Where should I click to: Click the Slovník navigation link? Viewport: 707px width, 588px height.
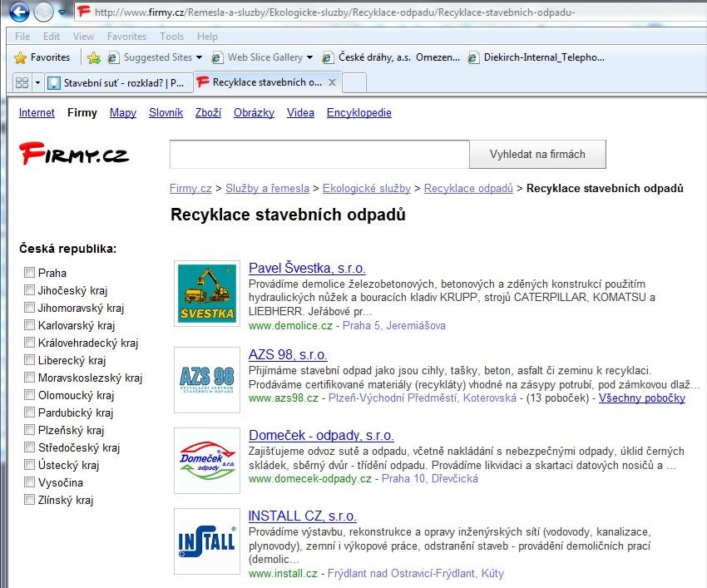point(166,113)
